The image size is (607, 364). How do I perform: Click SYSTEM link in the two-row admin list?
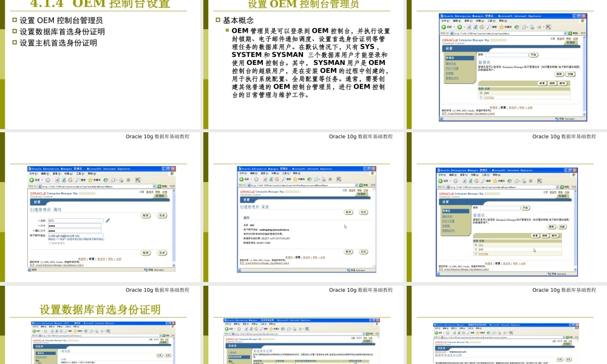489,98
